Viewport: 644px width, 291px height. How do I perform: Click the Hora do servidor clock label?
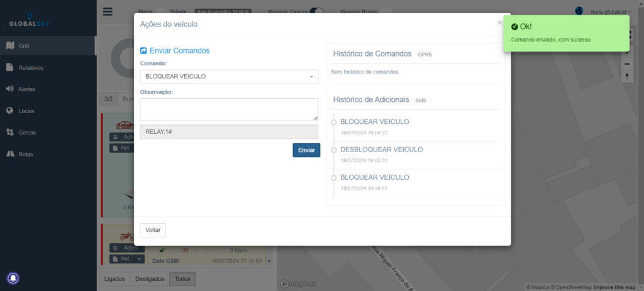coord(223,11)
